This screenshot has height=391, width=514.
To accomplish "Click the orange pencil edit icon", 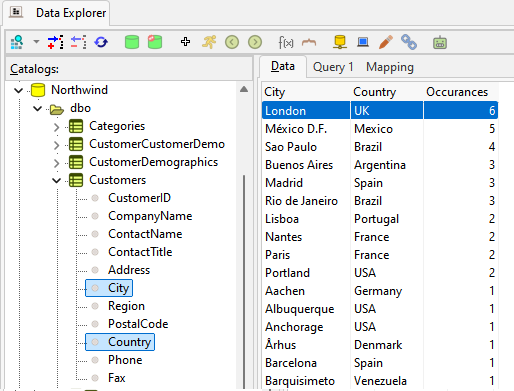I will pos(386,42).
